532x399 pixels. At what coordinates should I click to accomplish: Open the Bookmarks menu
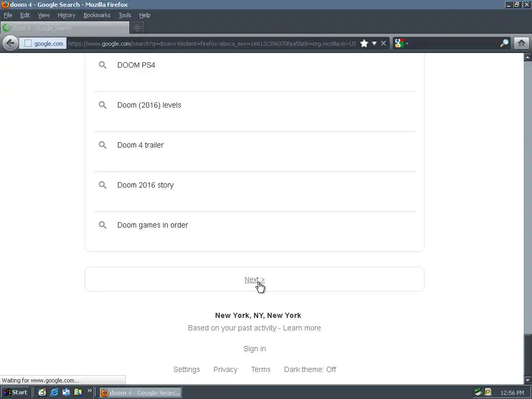pos(97,15)
